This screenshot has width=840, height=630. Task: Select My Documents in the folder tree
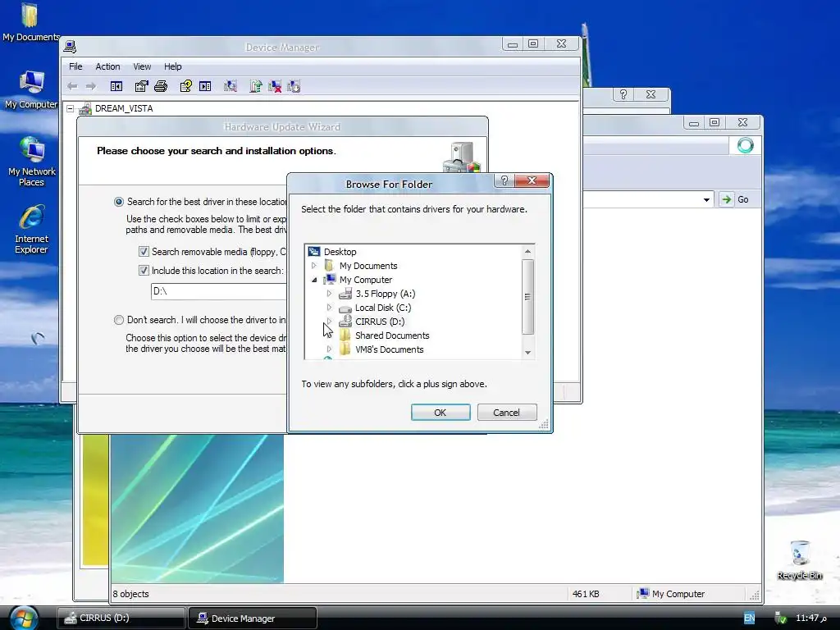[368, 266]
